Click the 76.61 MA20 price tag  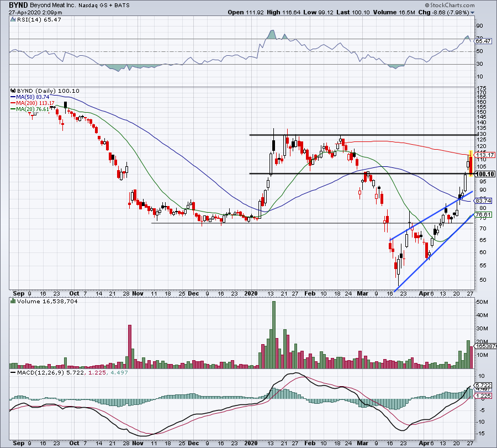(483, 215)
